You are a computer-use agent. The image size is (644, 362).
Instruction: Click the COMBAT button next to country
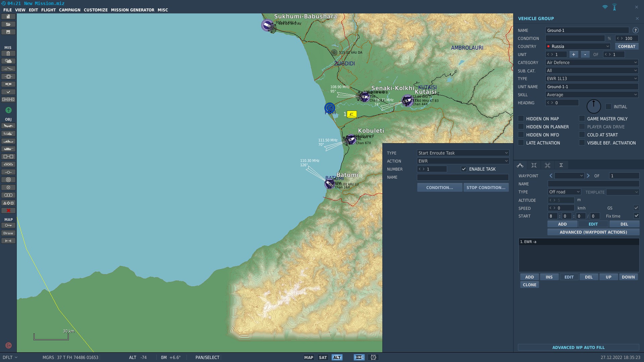coord(627,46)
